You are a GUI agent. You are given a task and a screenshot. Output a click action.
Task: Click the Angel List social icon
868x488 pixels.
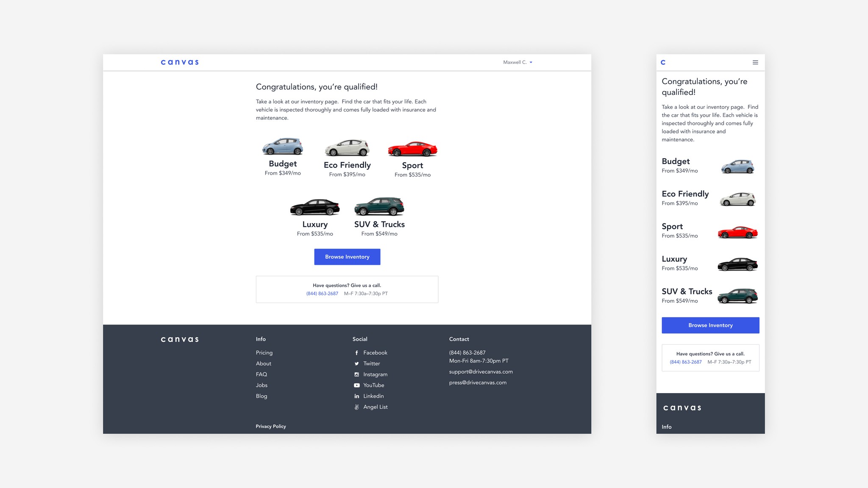pyautogui.click(x=356, y=407)
